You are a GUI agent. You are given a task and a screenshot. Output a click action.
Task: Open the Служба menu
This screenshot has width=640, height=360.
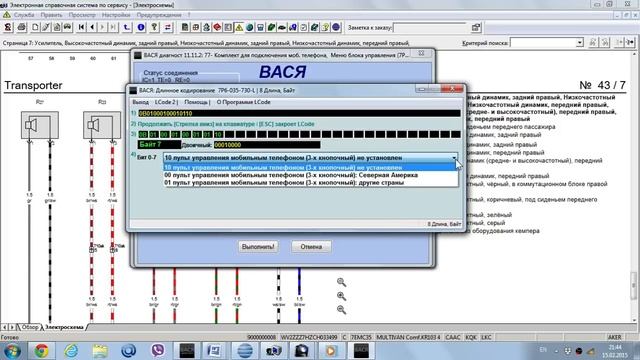point(24,15)
